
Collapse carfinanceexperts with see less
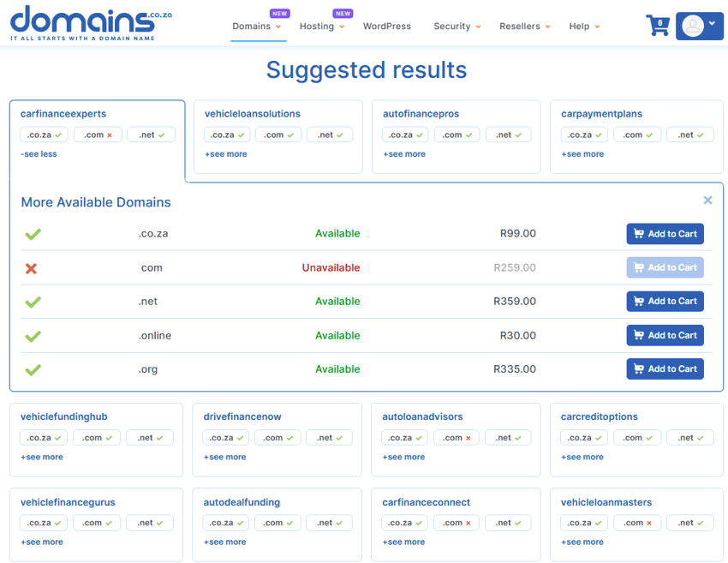(x=39, y=154)
